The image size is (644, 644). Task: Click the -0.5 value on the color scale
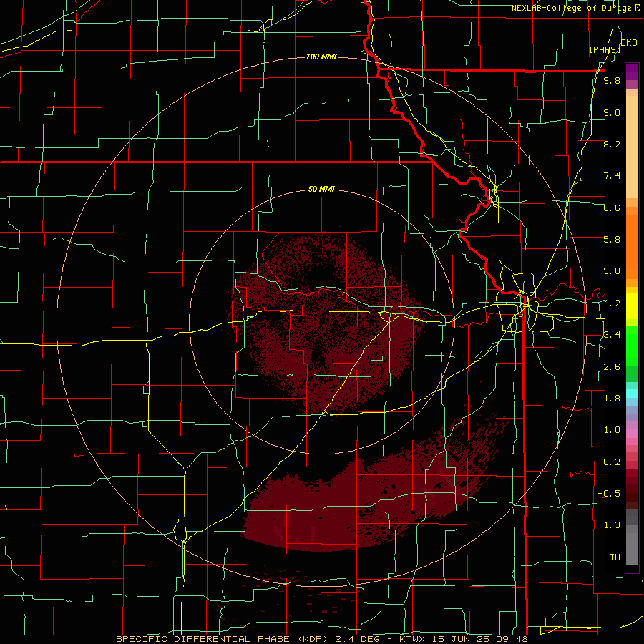point(609,494)
